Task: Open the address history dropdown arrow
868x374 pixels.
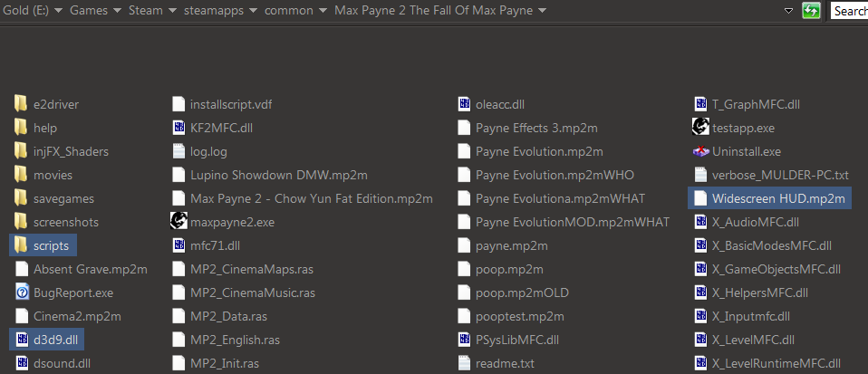Action: pos(788,11)
